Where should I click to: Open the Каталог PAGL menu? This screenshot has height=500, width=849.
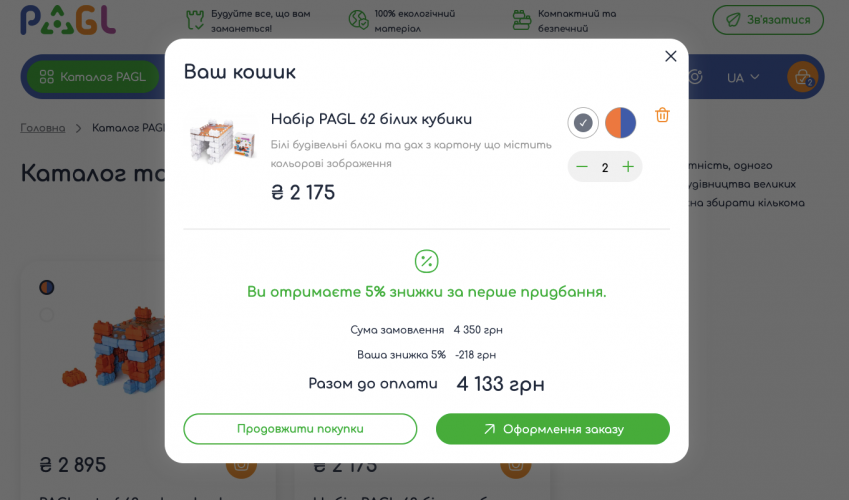point(93,77)
